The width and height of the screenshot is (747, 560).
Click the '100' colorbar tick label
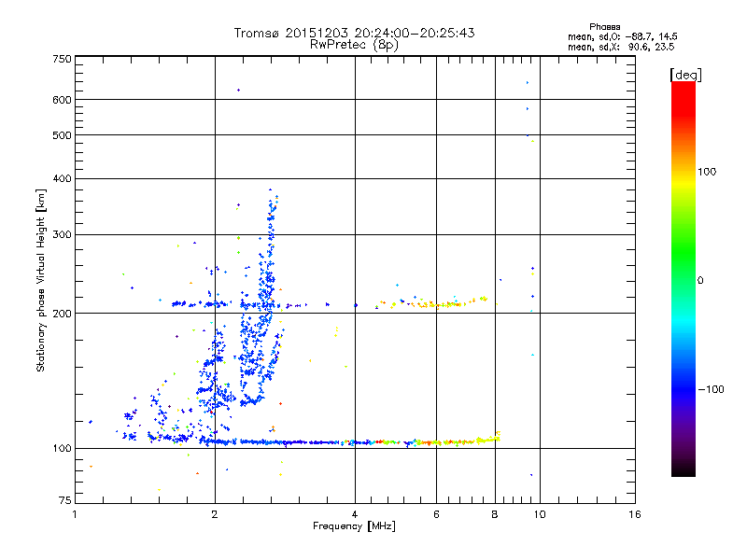[707, 172]
